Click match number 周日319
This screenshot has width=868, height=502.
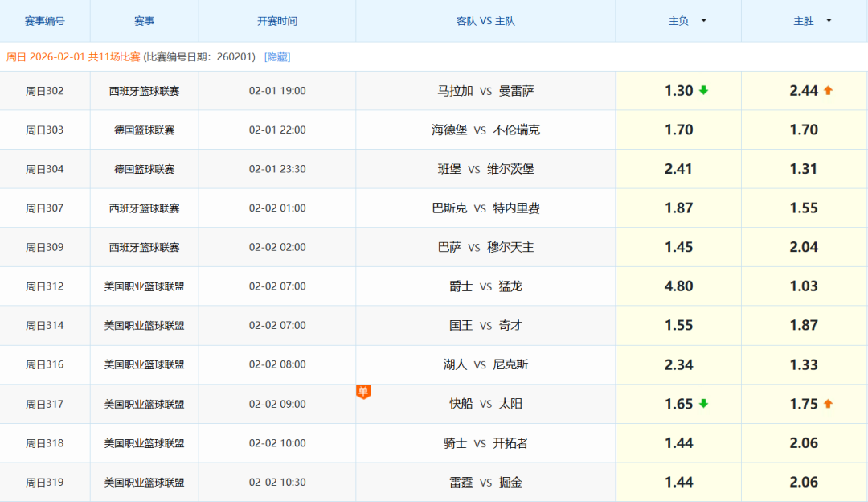pos(45,482)
